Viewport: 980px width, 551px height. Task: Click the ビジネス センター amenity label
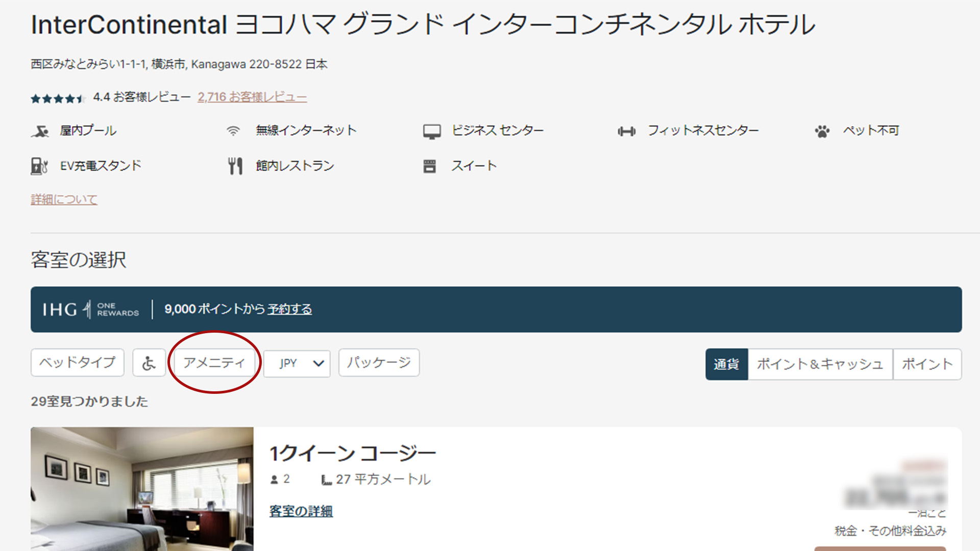[x=498, y=131]
